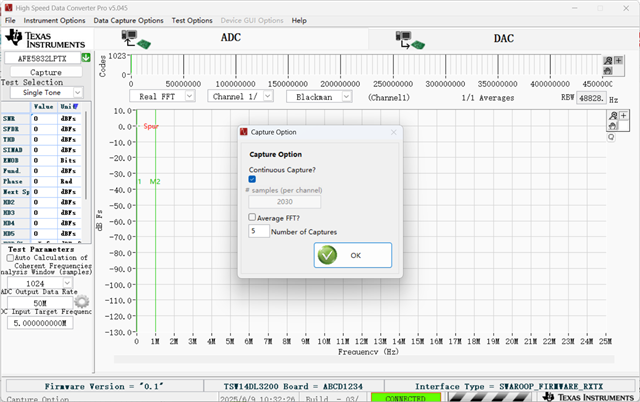The image size is (640, 402).
Task: Toggle Auto Calculation of Coherent Frequencies
Action: pyautogui.click(x=10, y=258)
